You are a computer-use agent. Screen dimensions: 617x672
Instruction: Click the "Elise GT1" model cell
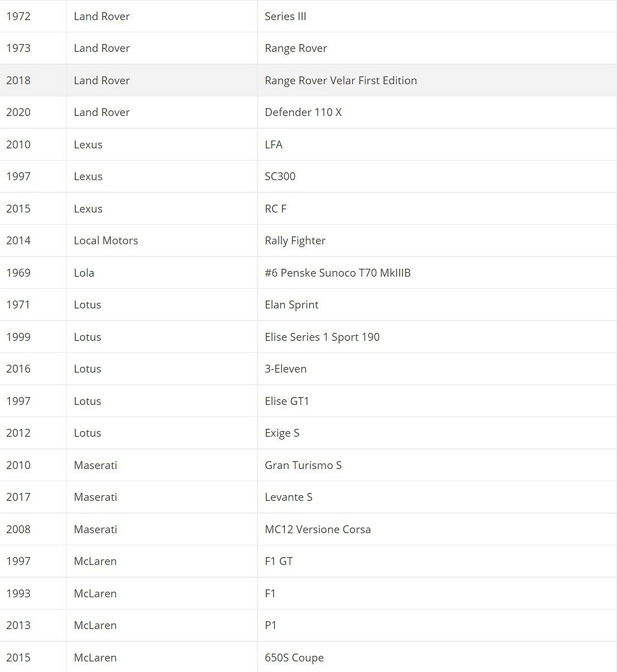click(286, 401)
